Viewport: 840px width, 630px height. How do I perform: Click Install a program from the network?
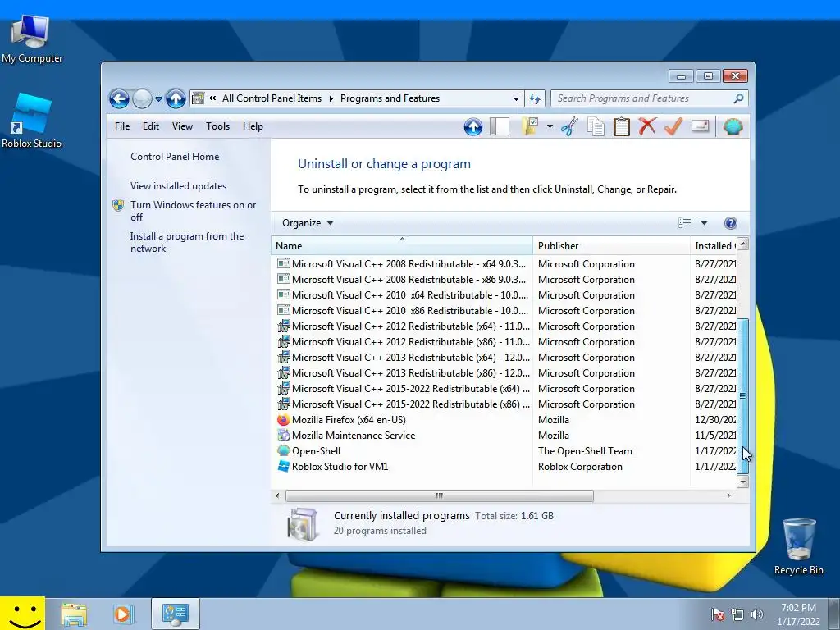(x=187, y=242)
